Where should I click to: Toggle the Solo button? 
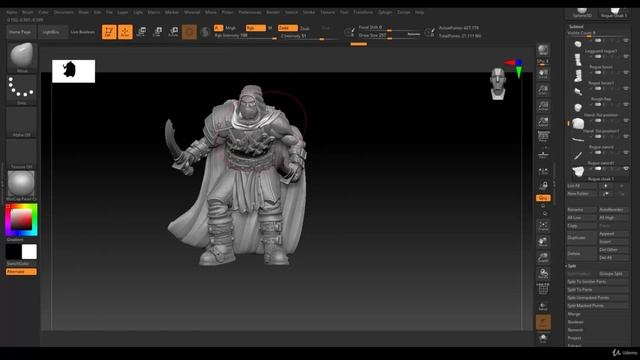point(543,338)
